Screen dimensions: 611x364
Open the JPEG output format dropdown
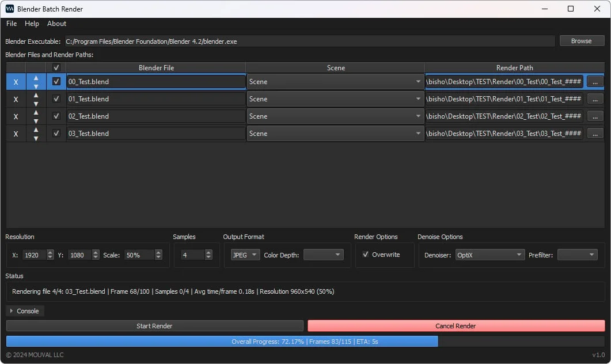coord(245,255)
